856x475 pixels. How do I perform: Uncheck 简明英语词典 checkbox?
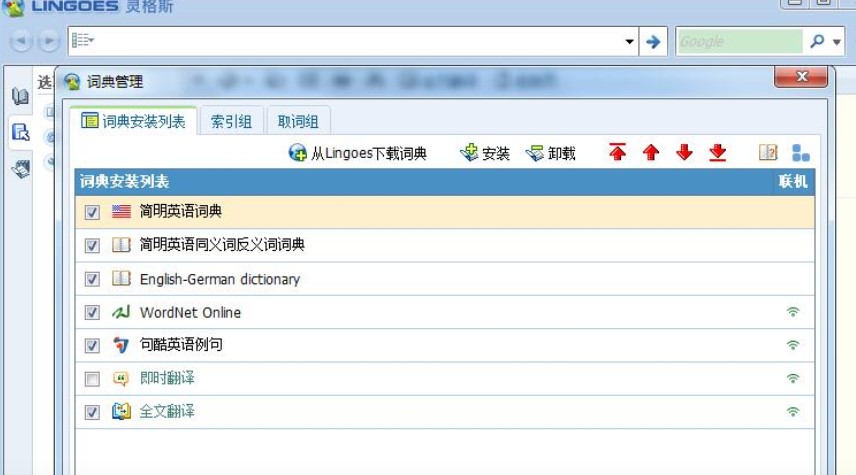(92, 212)
